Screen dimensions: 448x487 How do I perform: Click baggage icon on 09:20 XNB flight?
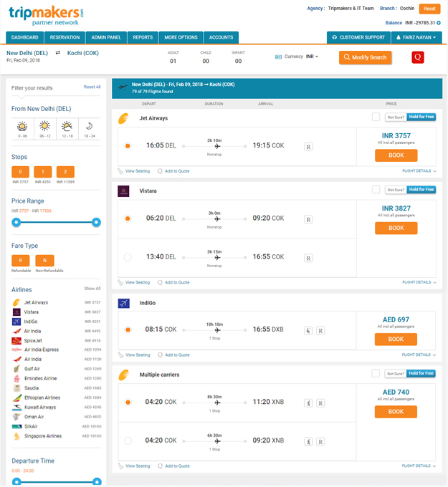click(x=308, y=442)
